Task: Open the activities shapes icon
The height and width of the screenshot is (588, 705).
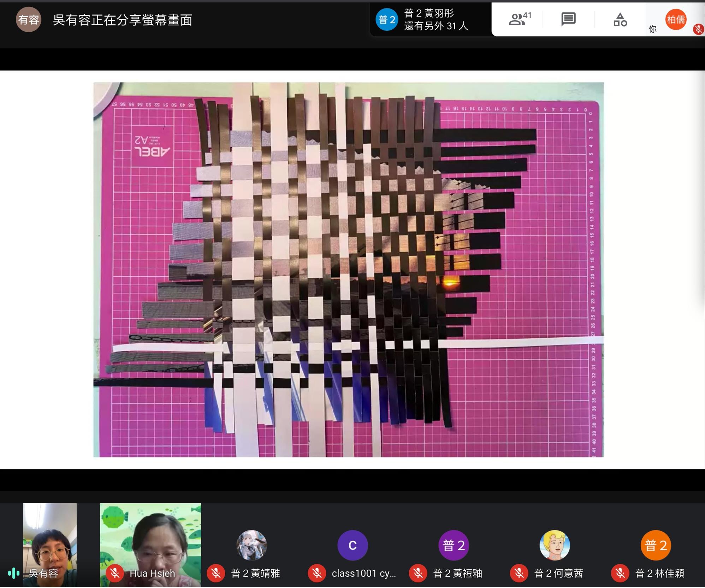Action: tap(620, 19)
